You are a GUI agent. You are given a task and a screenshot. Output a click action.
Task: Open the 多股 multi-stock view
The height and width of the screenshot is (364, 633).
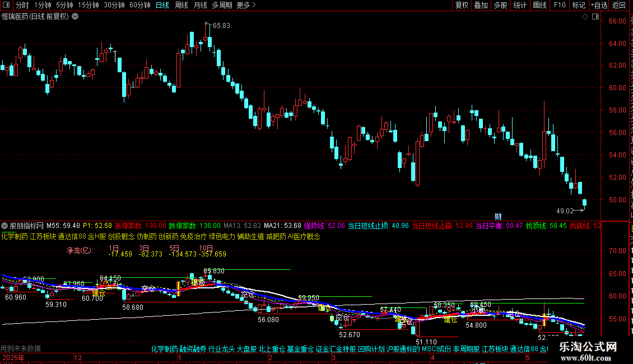point(500,5)
